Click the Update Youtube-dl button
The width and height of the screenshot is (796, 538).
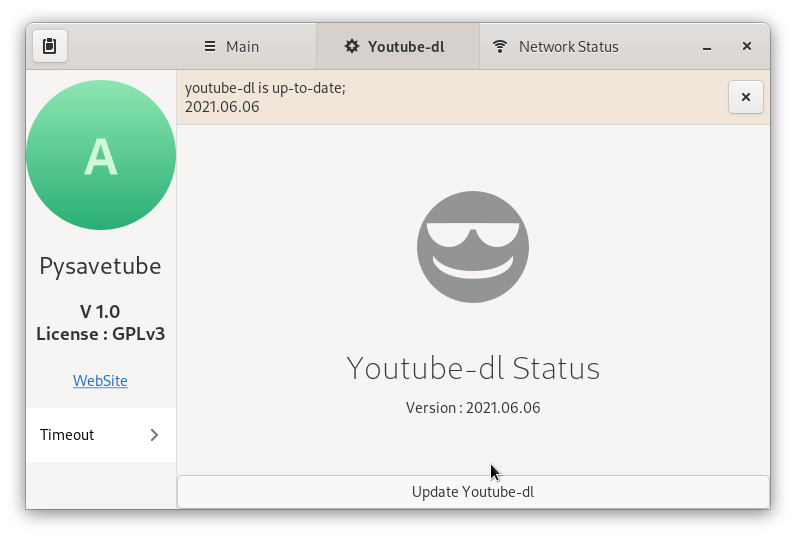click(473, 492)
